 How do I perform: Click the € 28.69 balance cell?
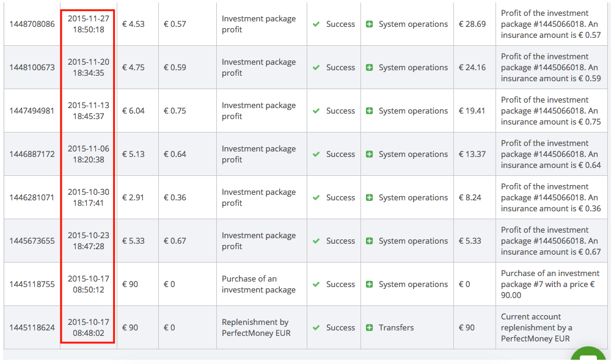pos(472,24)
